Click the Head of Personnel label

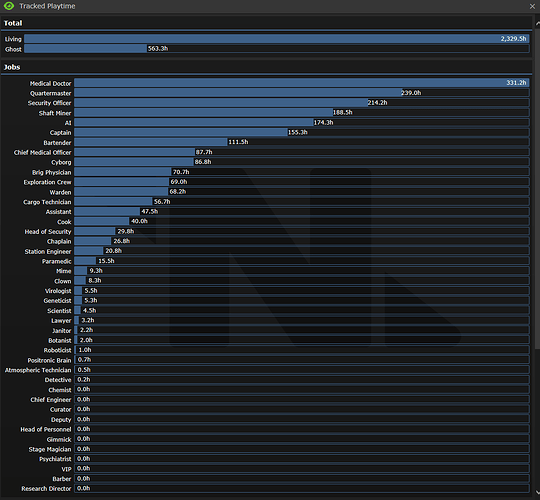point(45,429)
